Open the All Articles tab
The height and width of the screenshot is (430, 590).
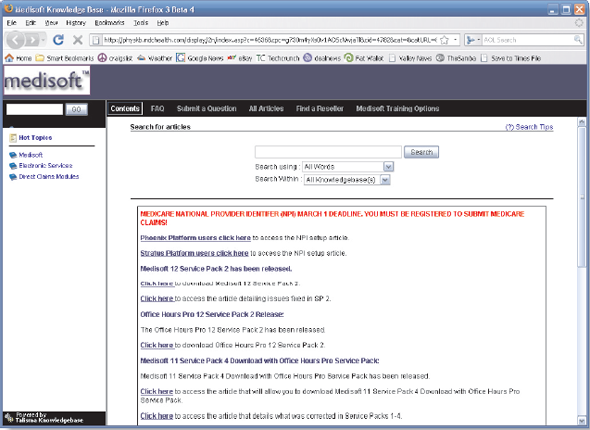pyautogui.click(x=266, y=108)
